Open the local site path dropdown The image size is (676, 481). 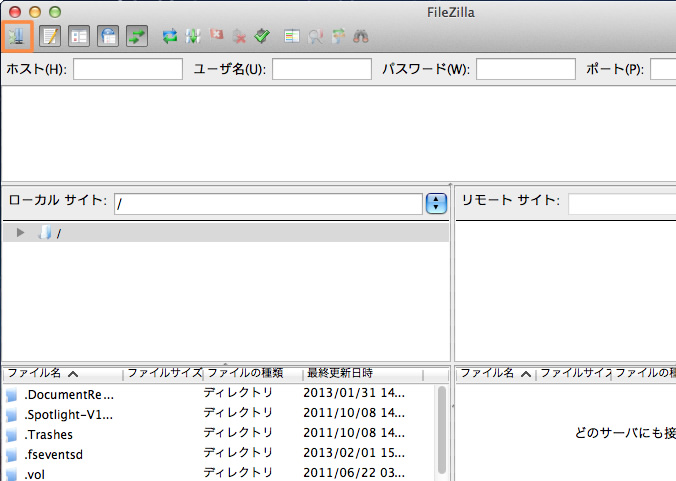tap(436, 203)
